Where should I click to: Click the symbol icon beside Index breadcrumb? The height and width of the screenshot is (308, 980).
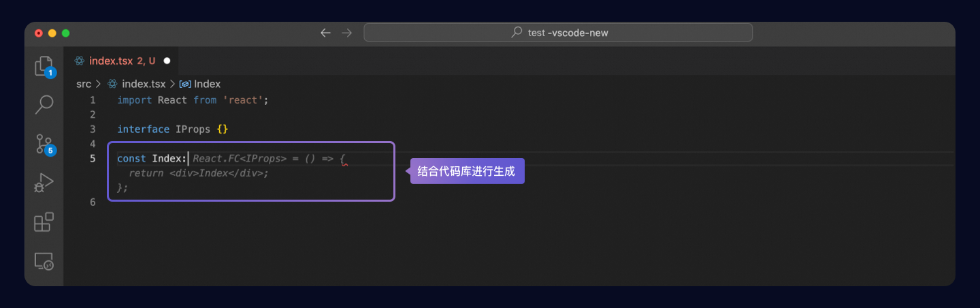pos(185,84)
